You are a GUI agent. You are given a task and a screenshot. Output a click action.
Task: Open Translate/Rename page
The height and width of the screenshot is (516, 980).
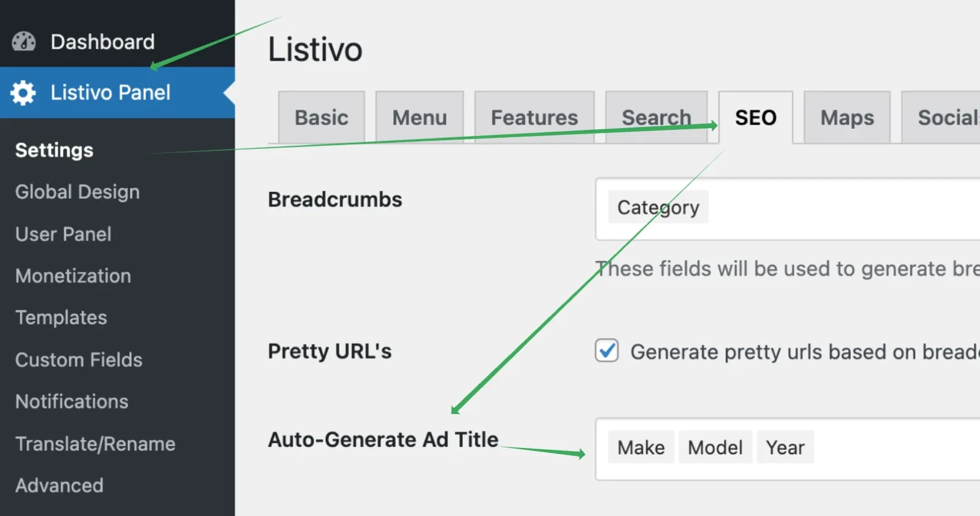click(95, 444)
